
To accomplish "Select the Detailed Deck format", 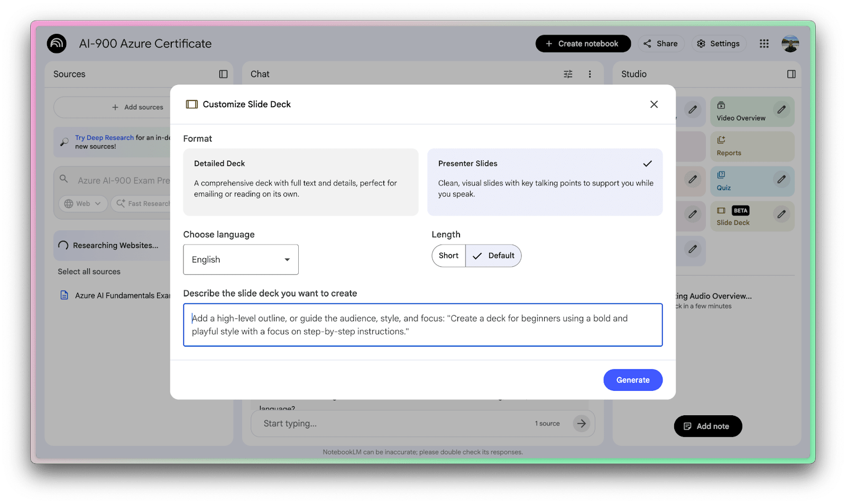I will pyautogui.click(x=300, y=182).
